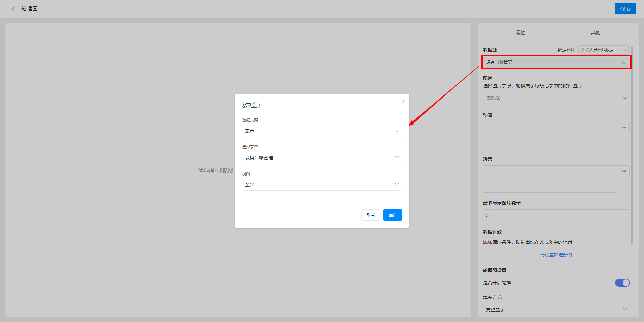Open the field list icon beside 标题
Image resolution: width=644 pixels, height=322 pixels.
tap(623, 127)
